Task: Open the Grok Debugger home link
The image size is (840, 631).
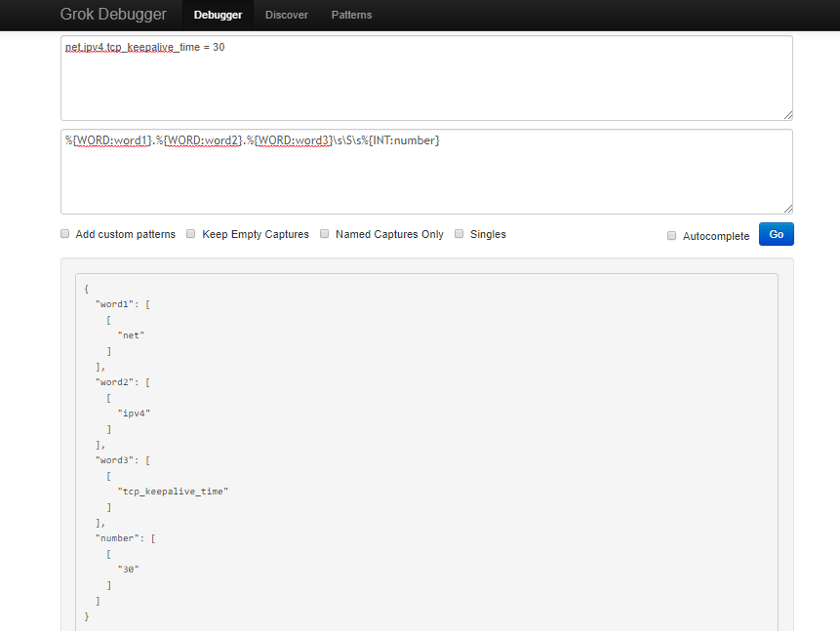Action: click(x=113, y=15)
